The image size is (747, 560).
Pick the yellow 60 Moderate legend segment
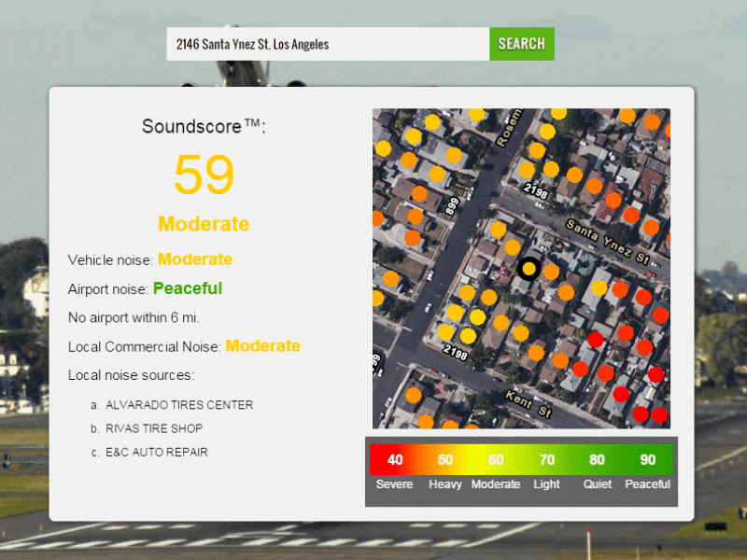click(496, 460)
